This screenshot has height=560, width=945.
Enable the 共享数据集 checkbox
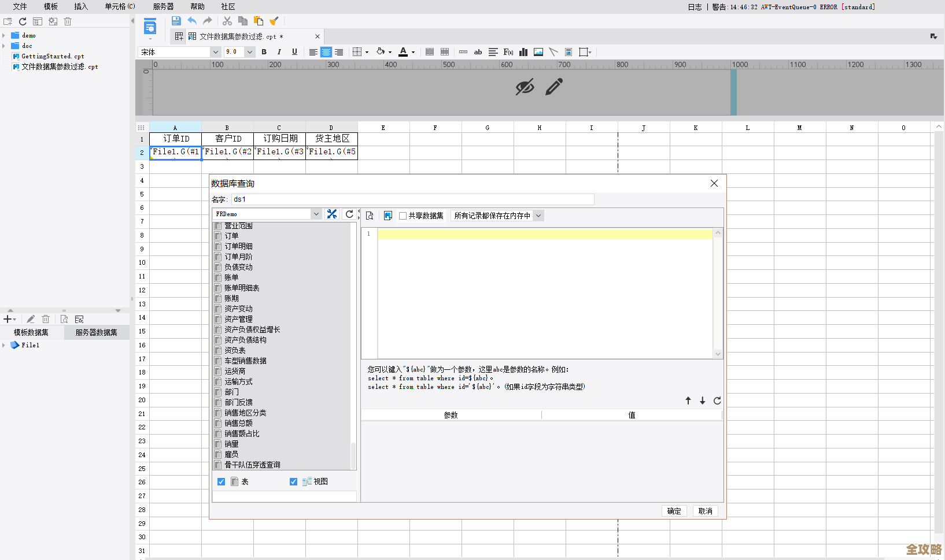point(403,216)
